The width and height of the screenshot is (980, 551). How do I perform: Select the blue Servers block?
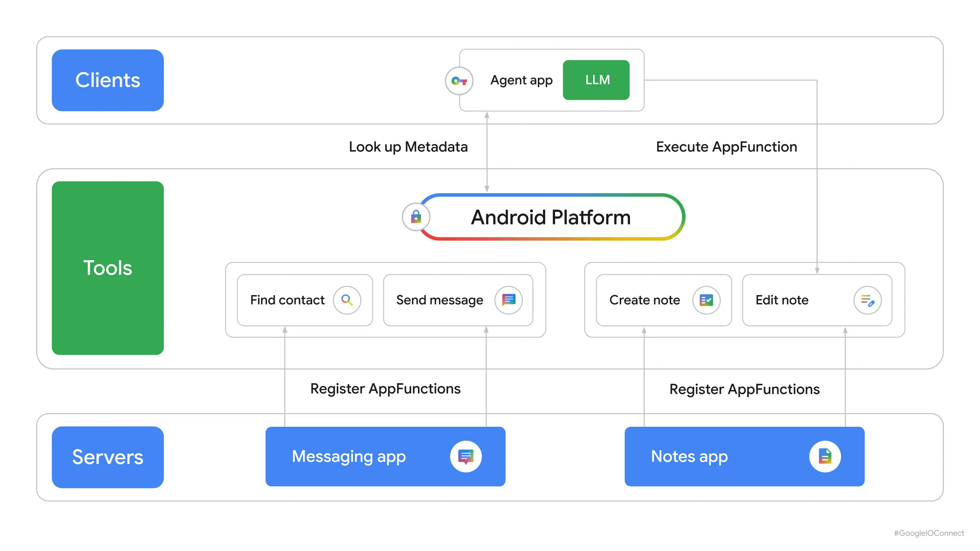108,457
